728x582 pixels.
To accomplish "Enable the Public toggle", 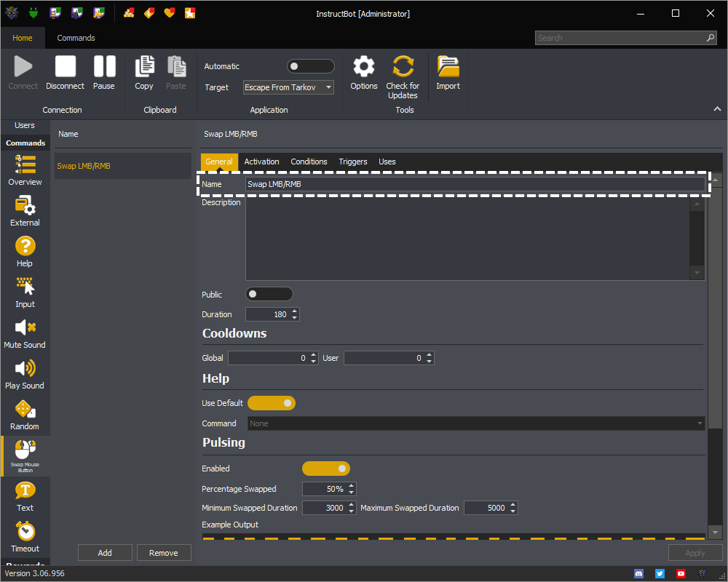I will point(269,294).
